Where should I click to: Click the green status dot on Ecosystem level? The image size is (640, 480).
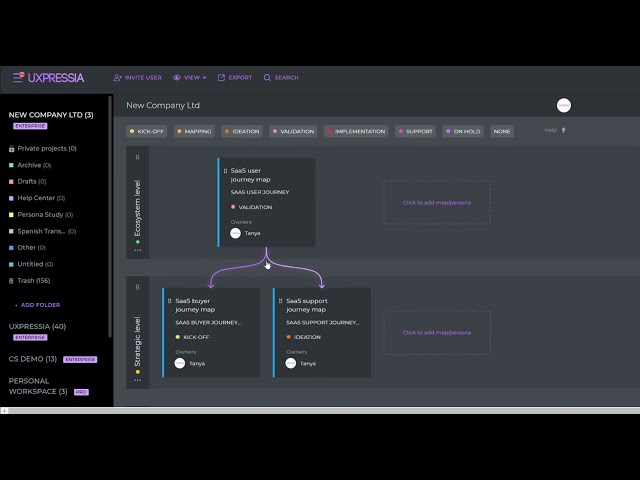(x=138, y=242)
